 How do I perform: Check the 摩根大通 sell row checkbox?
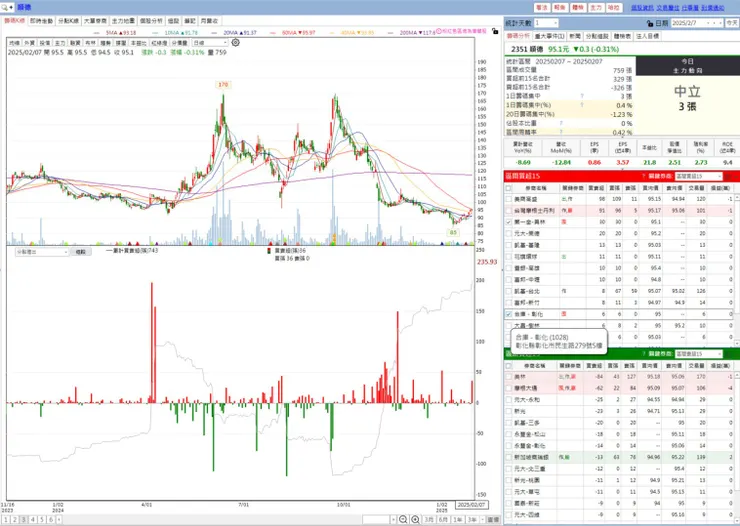pyautogui.click(x=508, y=388)
